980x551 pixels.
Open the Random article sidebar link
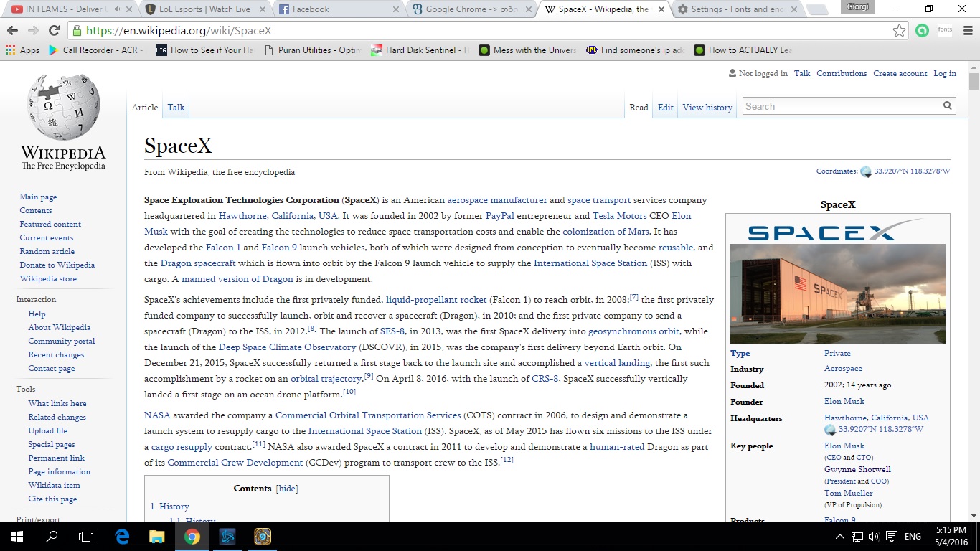pos(47,251)
